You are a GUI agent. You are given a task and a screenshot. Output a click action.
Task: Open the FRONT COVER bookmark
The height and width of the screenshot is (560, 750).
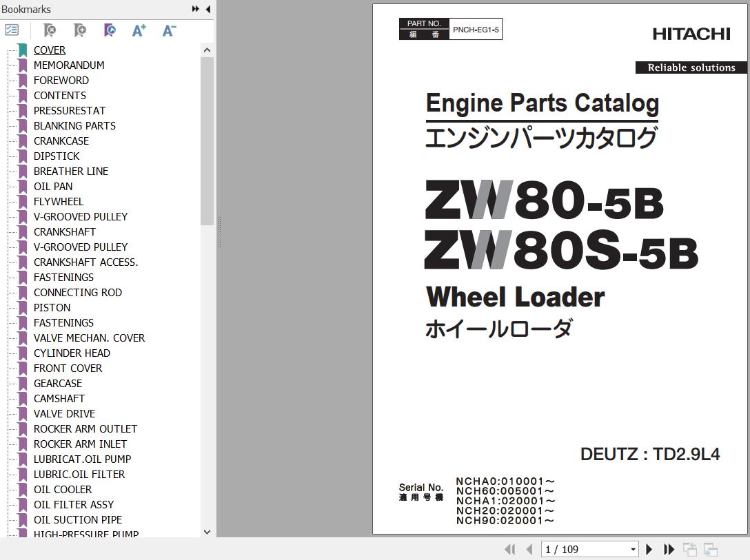68,369
